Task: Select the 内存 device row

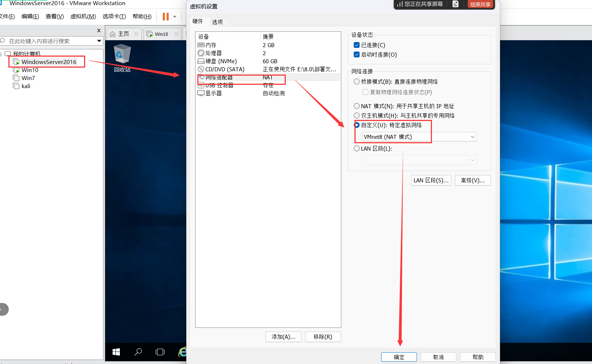Action: (269, 45)
